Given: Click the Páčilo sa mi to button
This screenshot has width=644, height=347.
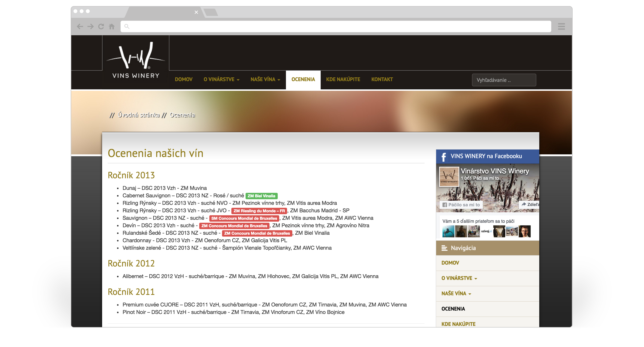Looking at the screenshot, I should [x=461, y=205].
